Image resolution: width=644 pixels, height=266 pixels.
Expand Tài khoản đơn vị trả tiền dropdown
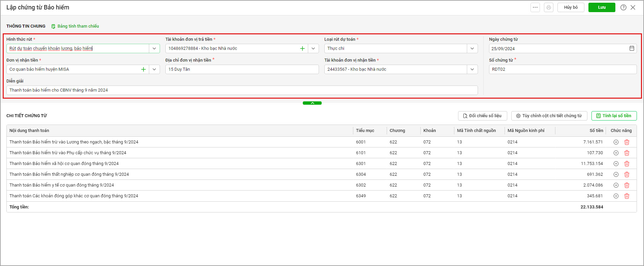point(313,48)
